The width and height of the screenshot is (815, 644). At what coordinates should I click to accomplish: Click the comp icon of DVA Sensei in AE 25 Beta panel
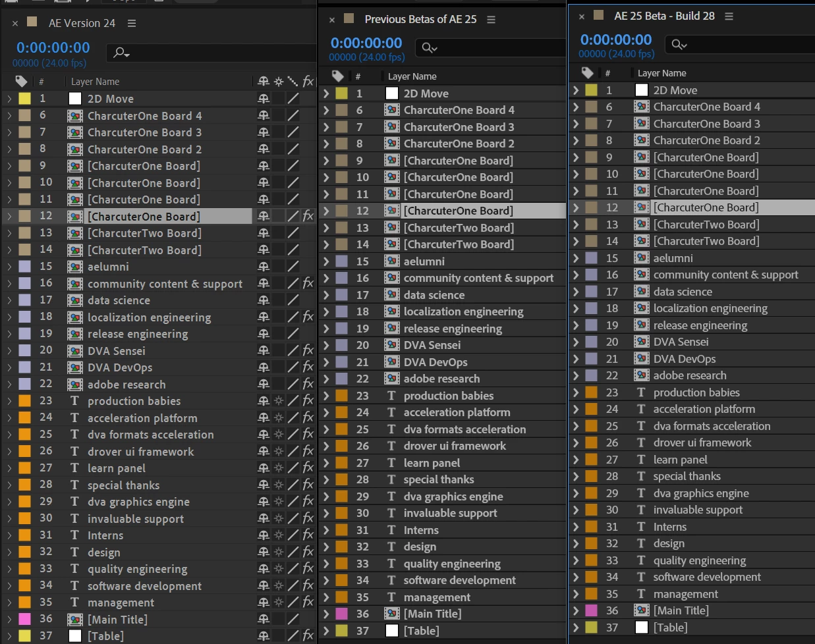click(x=642, y=341)
